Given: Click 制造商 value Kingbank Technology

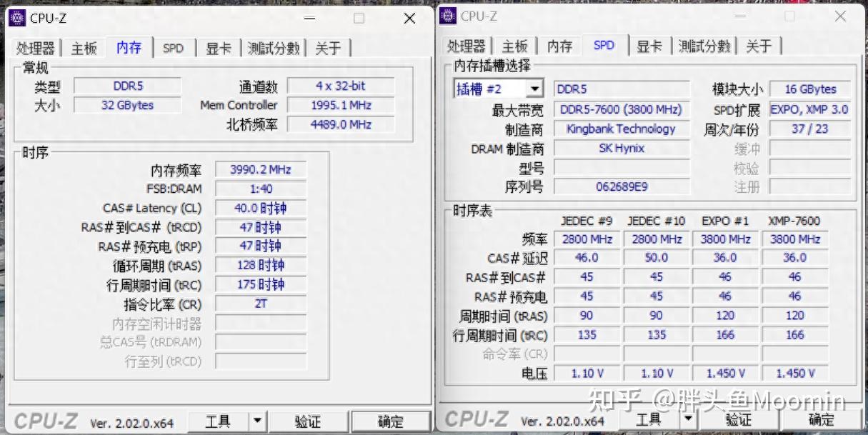Looking at the screenshot, I should 622,129.
